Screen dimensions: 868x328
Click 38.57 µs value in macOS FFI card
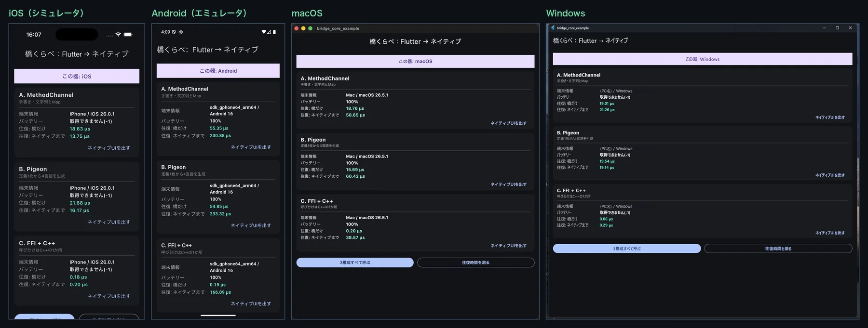click(x=355, y=237)
